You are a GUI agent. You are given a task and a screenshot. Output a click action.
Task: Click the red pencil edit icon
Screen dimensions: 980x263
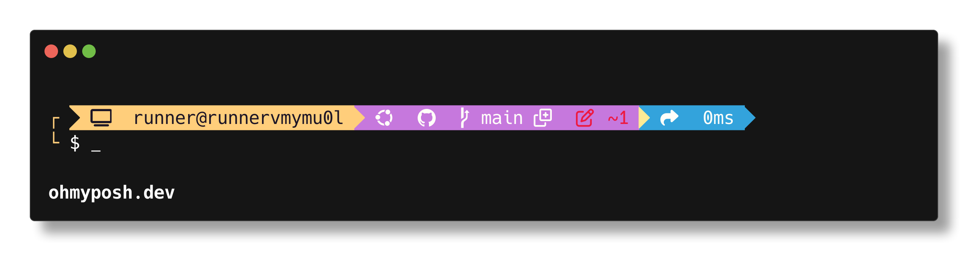tap(585, 118)
